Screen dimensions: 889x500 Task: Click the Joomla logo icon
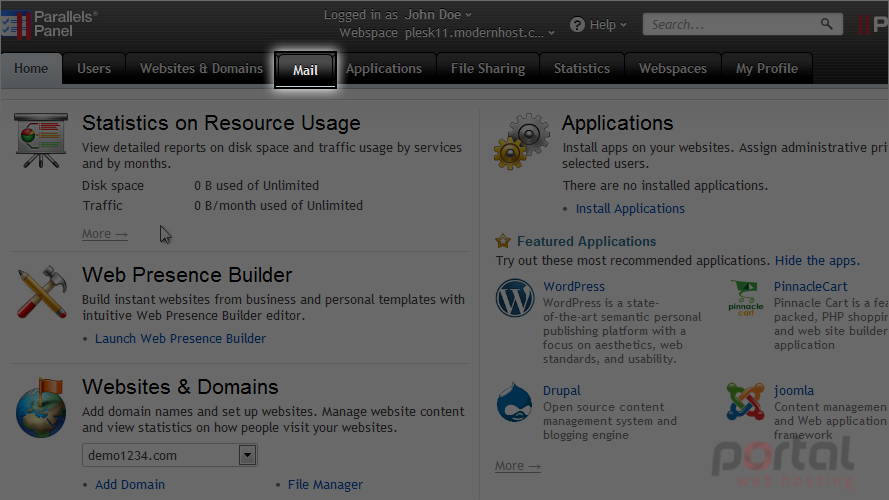click(745, 401)
